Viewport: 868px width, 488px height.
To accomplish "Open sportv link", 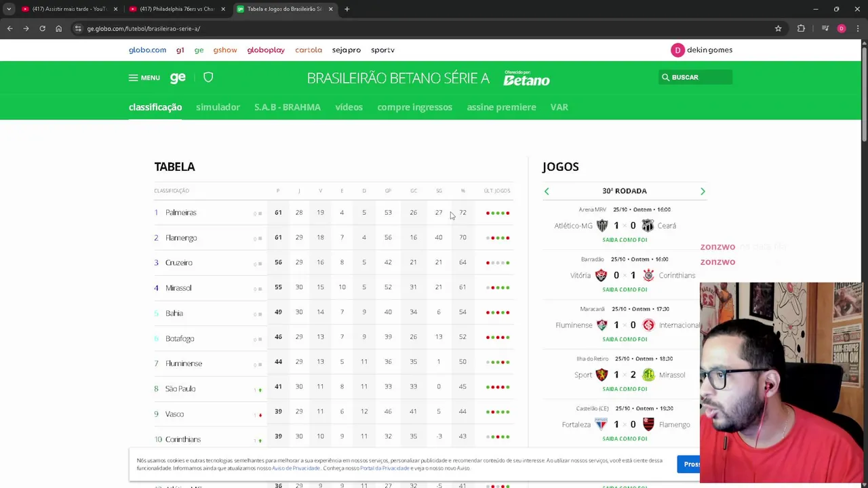I will coord(382,49).
